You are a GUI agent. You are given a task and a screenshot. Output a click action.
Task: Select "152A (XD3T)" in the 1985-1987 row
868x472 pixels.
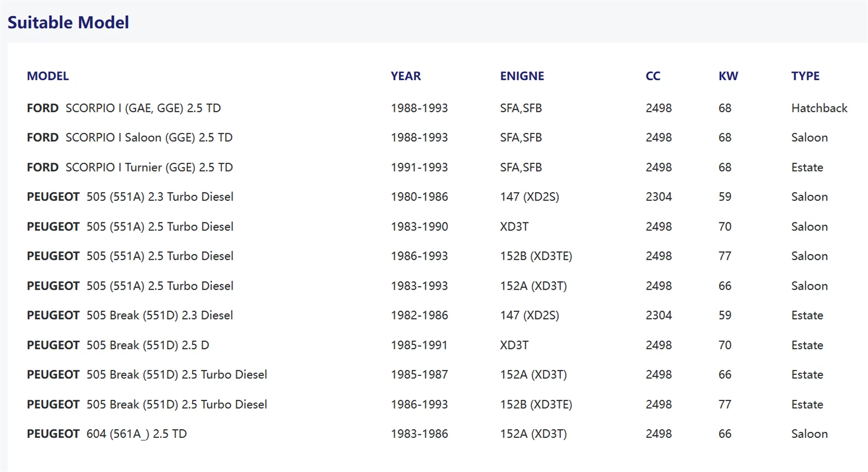coord(533,374)
